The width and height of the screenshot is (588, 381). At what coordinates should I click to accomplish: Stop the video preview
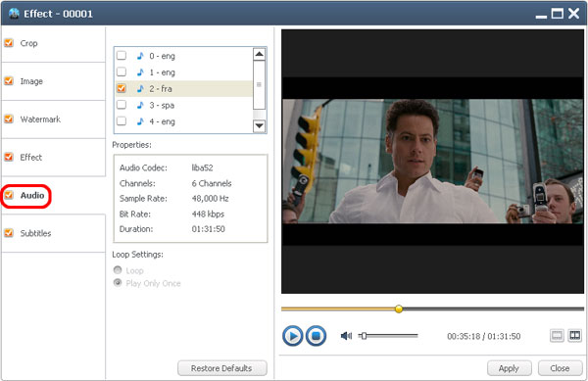[x=316, y=336]
